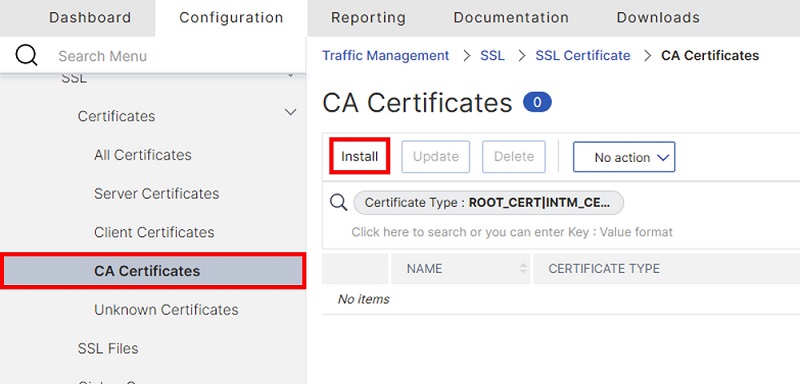Screen dimensions: 800x384
Task: Switch to Configuration tab
Action: click(231, 18)
